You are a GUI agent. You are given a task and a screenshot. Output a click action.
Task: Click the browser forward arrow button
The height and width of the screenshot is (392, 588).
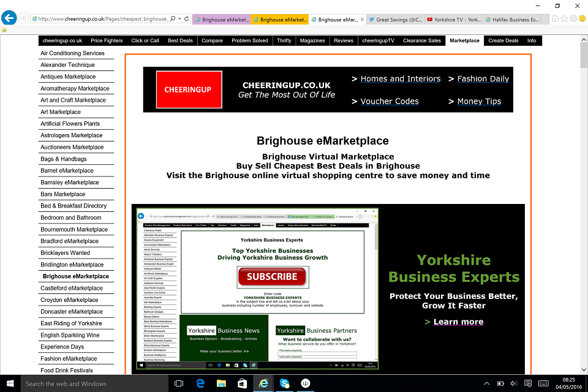point(23,18)
